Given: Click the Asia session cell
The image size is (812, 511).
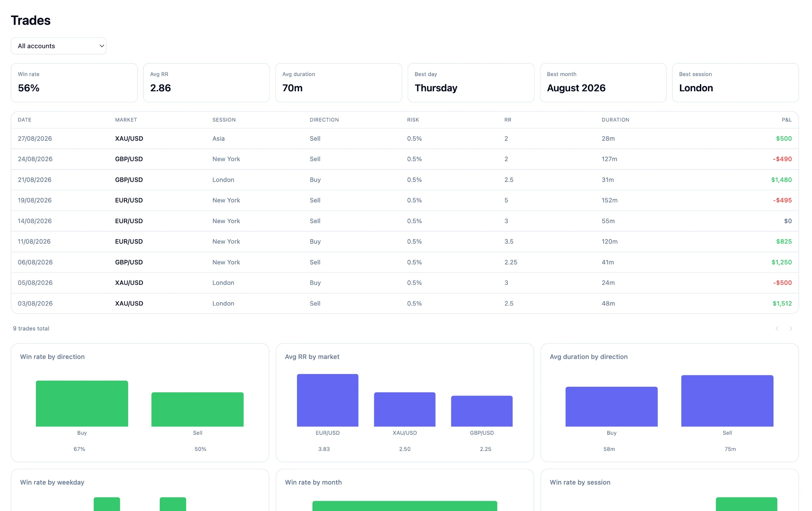Looking at the screenshot, I should click(219, 139).
